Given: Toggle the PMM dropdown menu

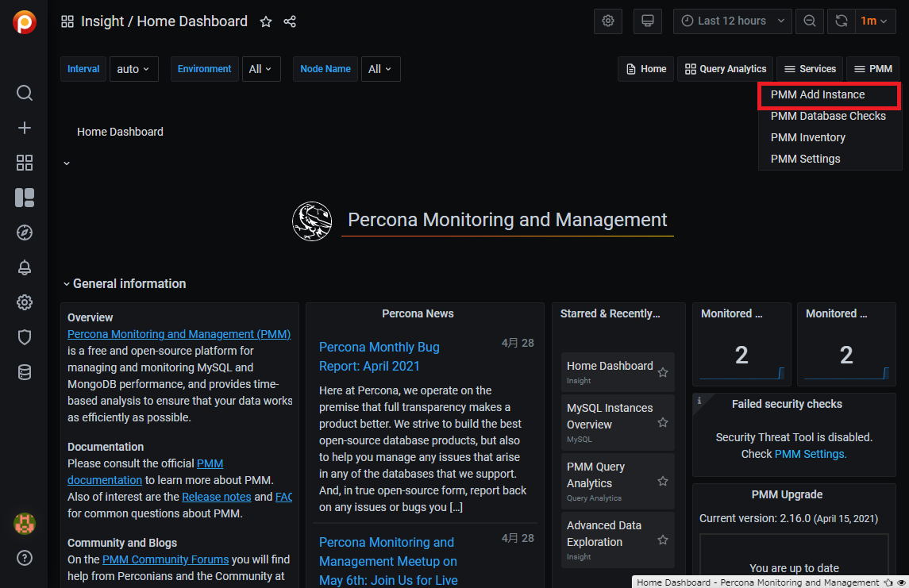Looking at the screenshot, I should coord(873,69).
